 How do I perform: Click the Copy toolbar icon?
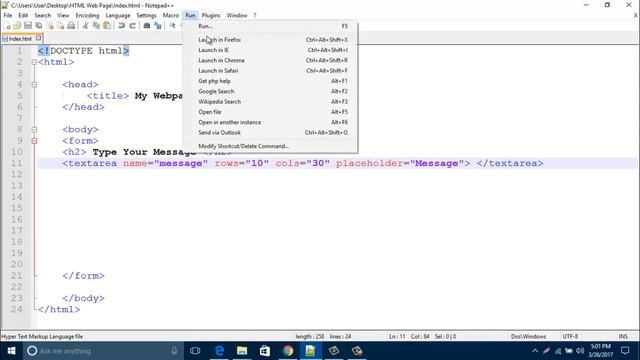[x=96, y=26]
